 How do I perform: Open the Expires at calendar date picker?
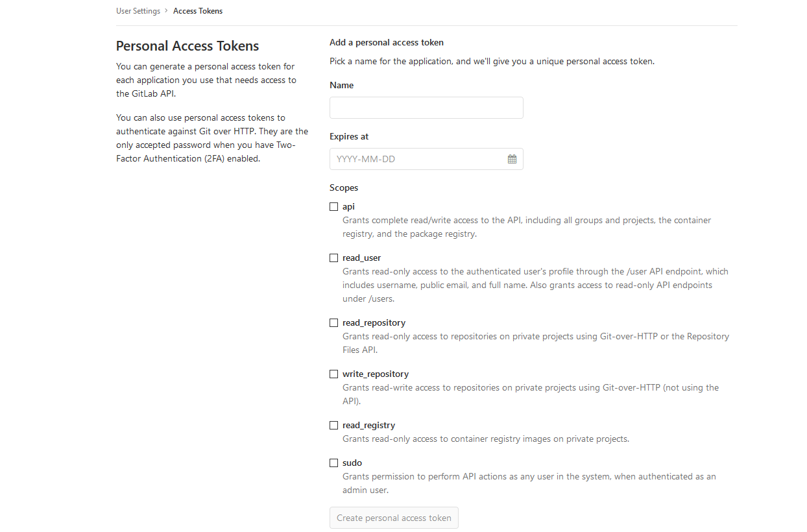tap(512, 158)
